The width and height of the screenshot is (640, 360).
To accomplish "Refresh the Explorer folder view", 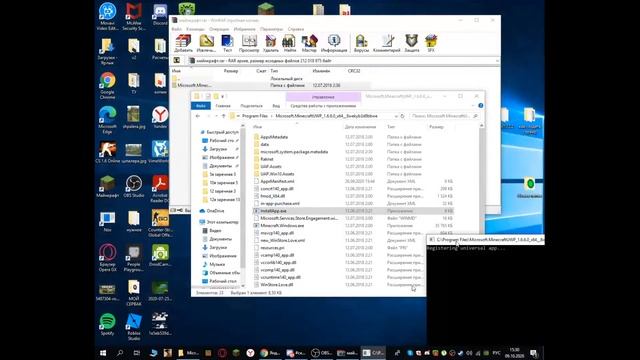I will pyautogui.click(x=402, y=116).
